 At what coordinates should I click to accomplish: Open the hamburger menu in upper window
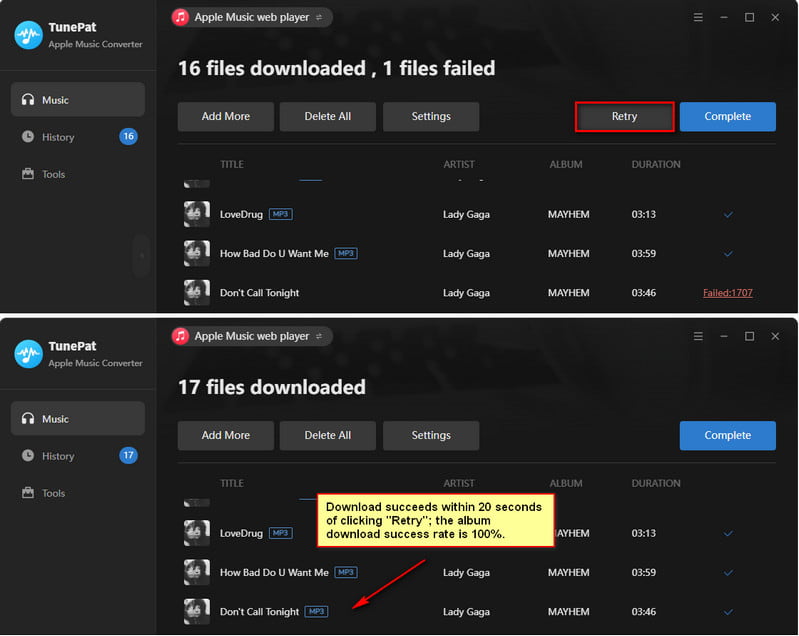(698, 17)
